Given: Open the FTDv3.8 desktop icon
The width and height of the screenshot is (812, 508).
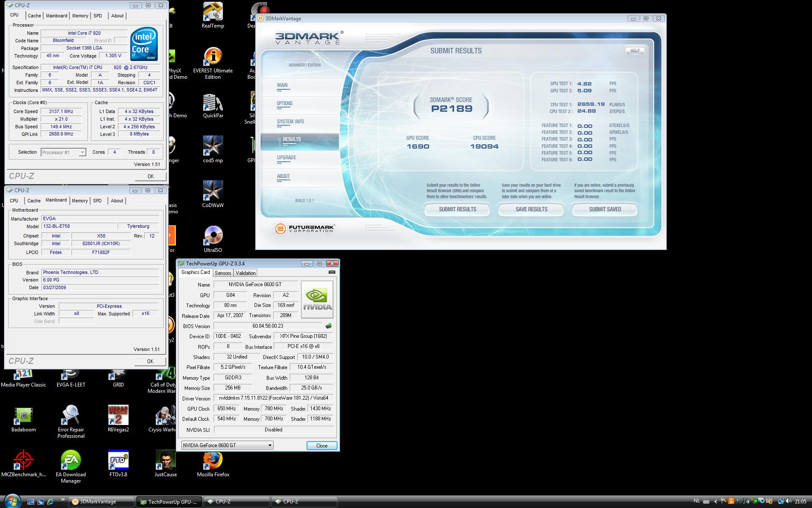Looking at the screenshot, I should (118, 464).
